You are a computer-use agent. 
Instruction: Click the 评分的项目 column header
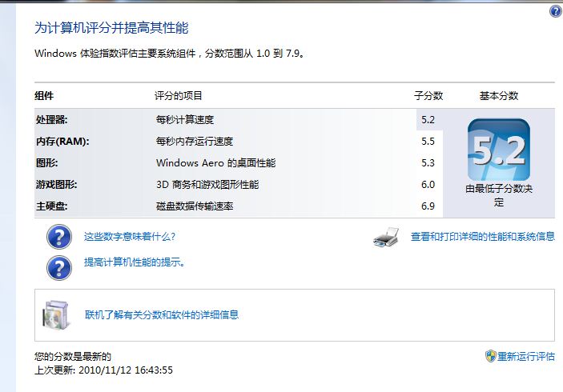point(179,96)
